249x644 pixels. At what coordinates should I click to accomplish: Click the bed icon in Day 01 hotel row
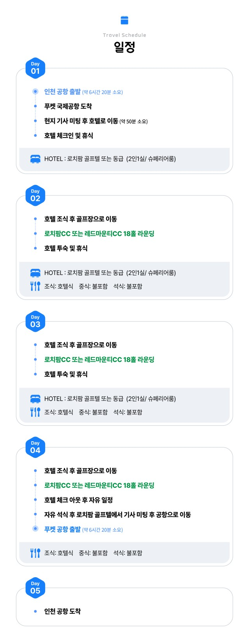[35, 159]
